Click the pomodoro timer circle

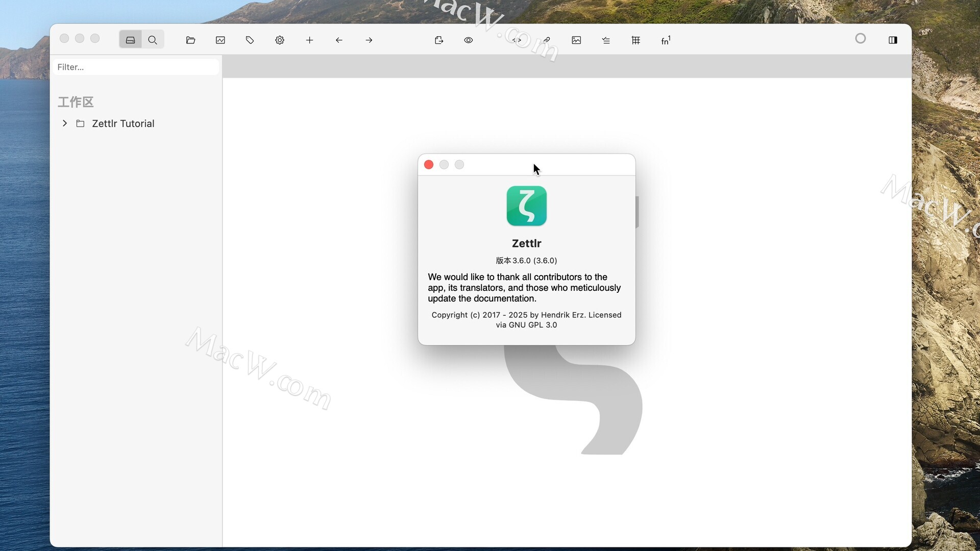[x=861, y=39]
